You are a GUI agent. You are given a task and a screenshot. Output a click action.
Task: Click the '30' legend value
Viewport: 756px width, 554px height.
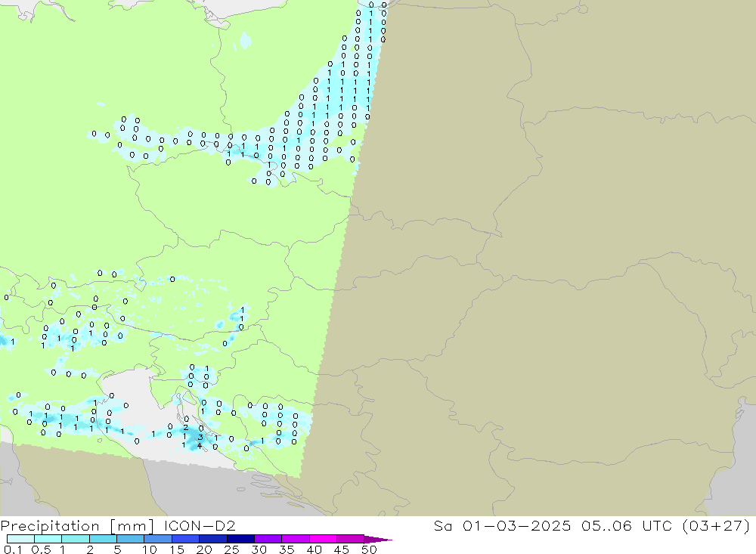tap(259, 549)
